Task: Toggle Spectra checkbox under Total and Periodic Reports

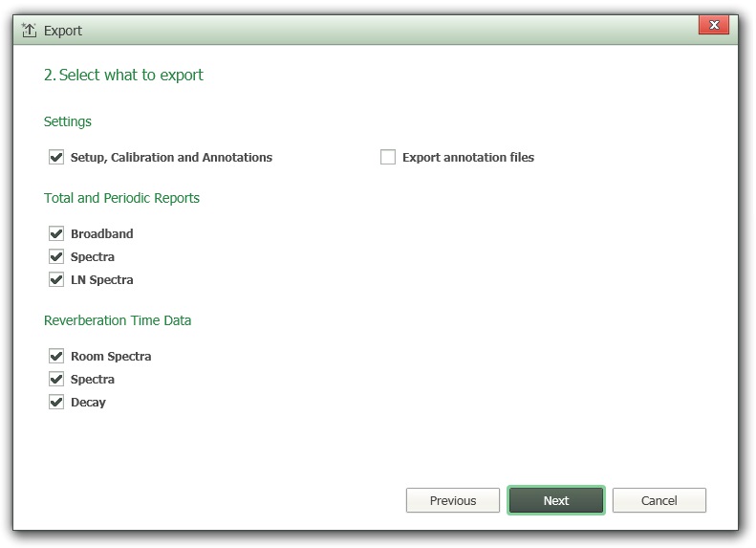Action: pyautogui.click(x=56, y=257)
